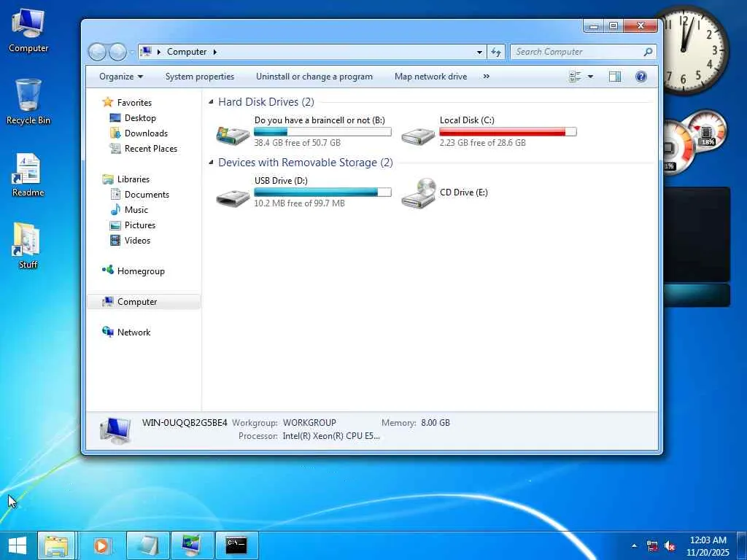Click the Back navigation arrow button
Viewport: 747px width, 560px height.
(x=97, y=52)
